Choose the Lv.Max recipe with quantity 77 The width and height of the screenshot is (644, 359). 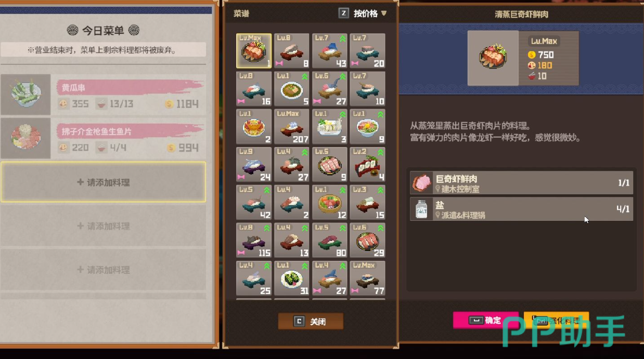click(368, 278)
